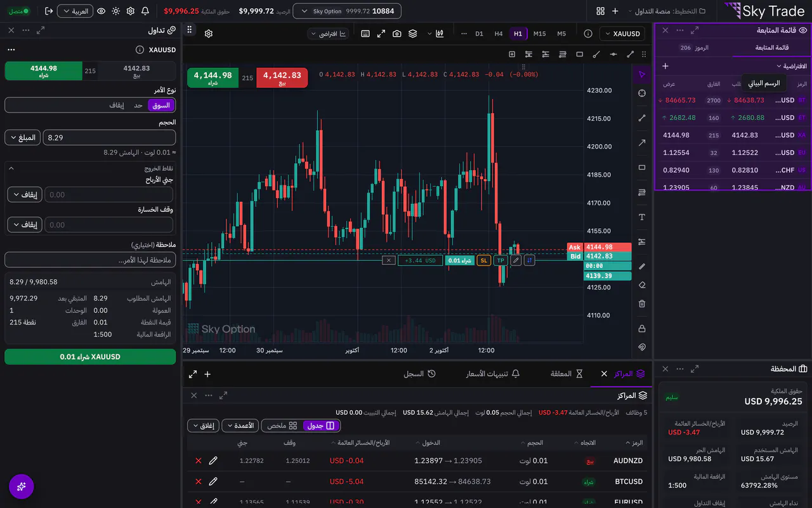Open the Sky Option account dropdown
Viewport: 812px width, 508px height.
[x=346, y=11]
